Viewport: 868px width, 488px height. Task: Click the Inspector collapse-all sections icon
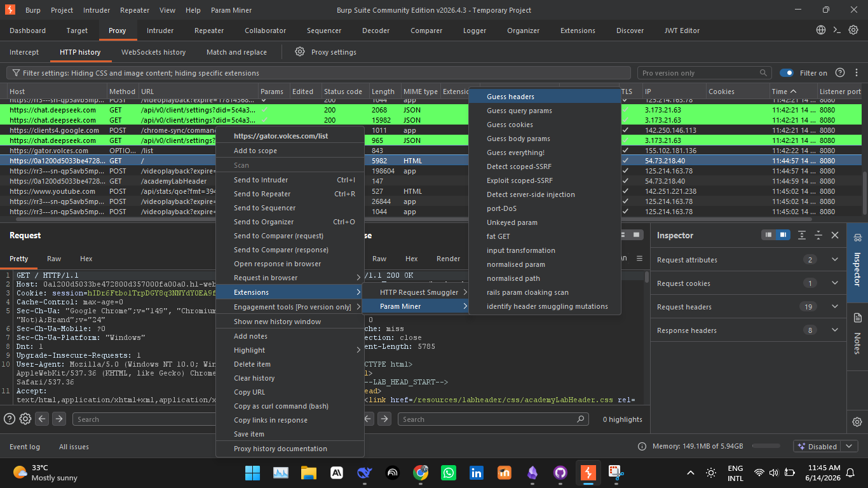(x=819, y=235)
